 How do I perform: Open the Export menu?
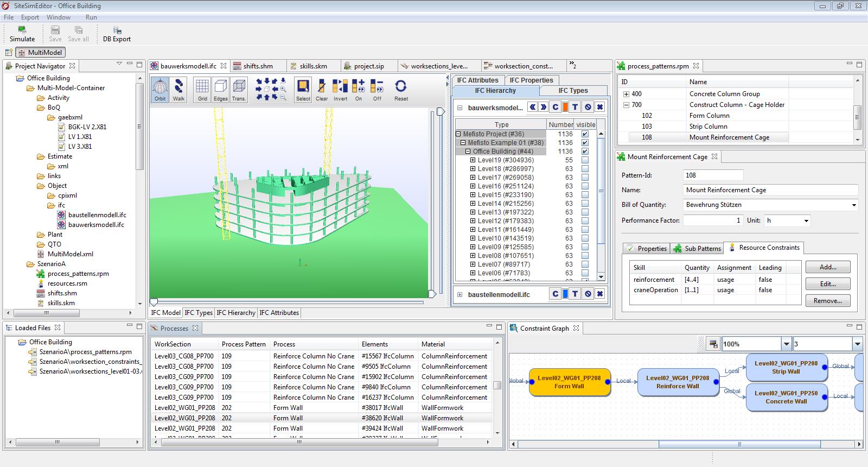pos(30,17)
